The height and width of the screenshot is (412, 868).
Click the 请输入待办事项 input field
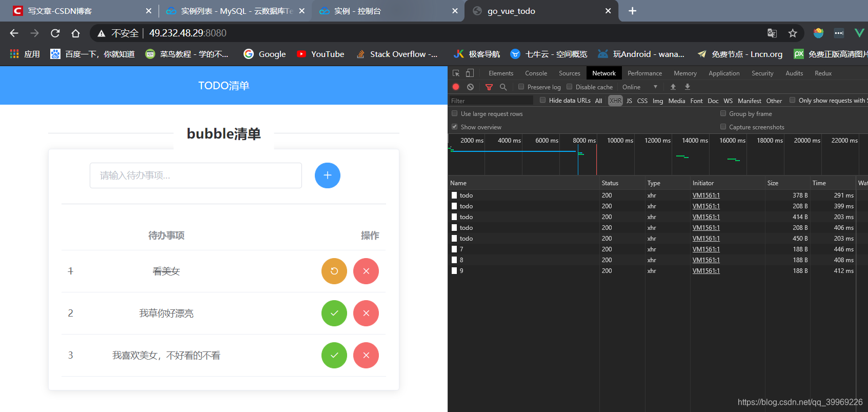click(196, 175)
